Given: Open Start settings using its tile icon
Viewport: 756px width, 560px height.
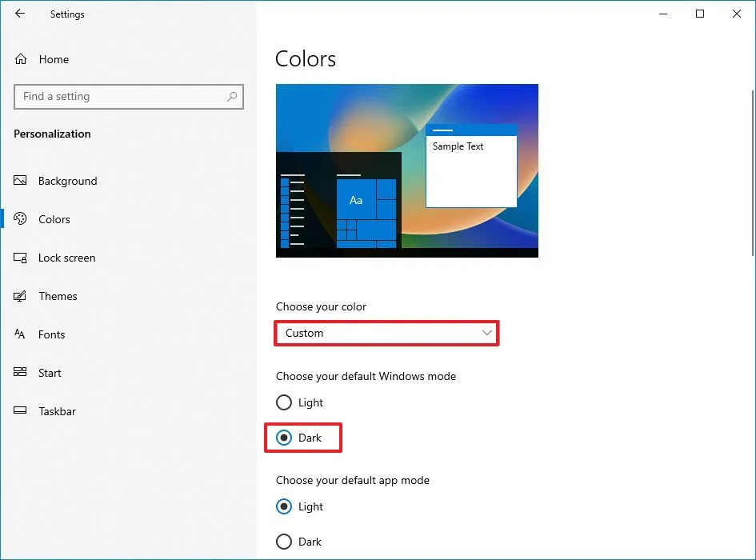Looking at the screenshot, I should pyautogui.click(x=19, y=373).
